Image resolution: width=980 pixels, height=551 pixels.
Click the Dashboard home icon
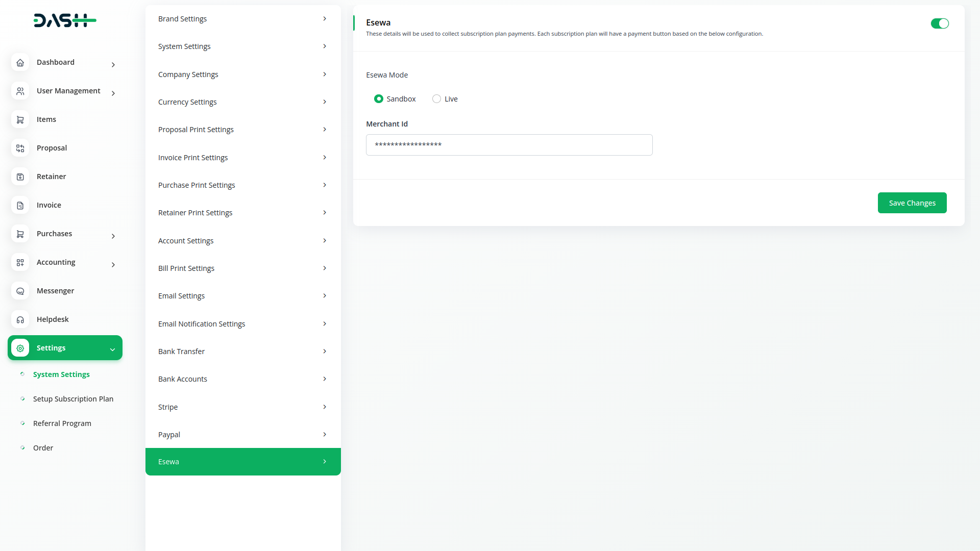pos(20,62)
